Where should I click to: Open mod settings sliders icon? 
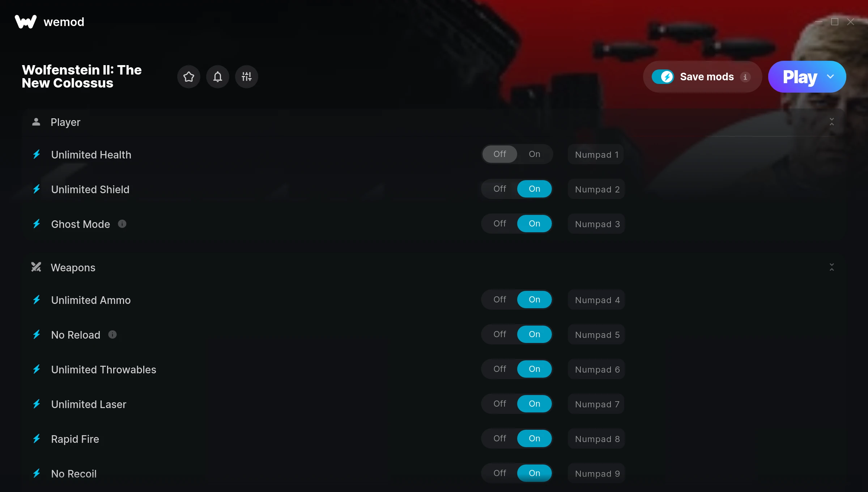point(247,77)
